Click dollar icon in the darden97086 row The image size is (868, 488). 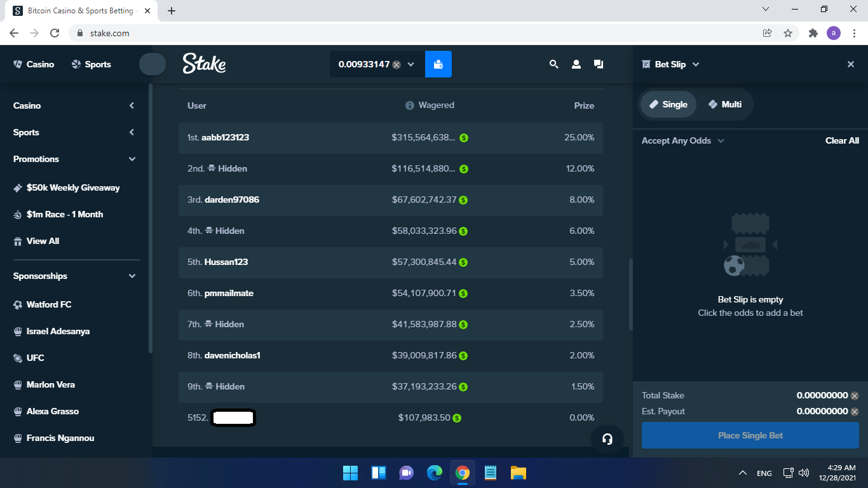pos(463,200)
